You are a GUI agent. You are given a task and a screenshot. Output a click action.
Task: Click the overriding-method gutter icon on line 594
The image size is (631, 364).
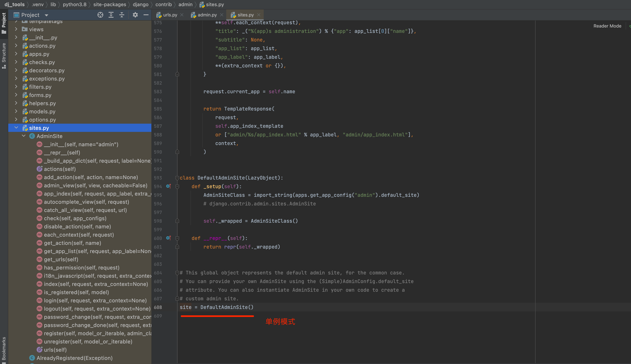click(168, 186)
